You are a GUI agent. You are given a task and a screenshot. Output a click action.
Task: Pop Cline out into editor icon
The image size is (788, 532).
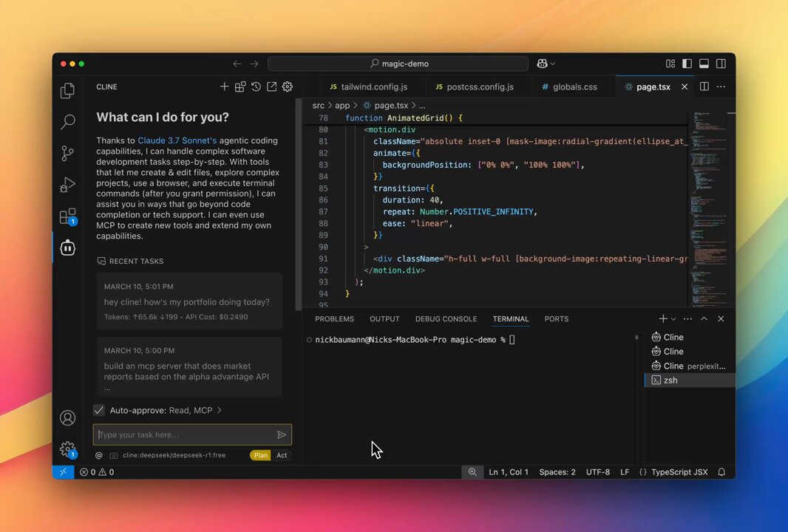[272, 87]
